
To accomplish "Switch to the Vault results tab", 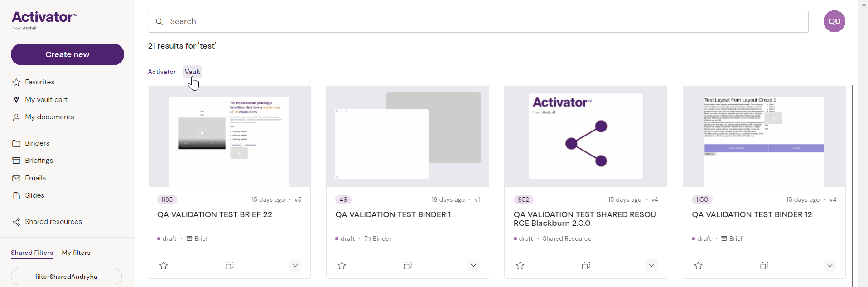I will pos(193,72).
